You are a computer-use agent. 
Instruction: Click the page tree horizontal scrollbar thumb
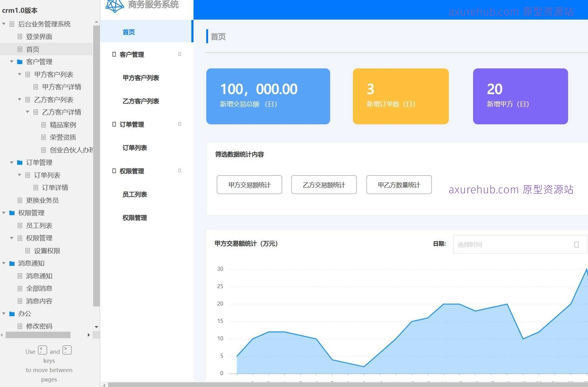coord(38,335)
